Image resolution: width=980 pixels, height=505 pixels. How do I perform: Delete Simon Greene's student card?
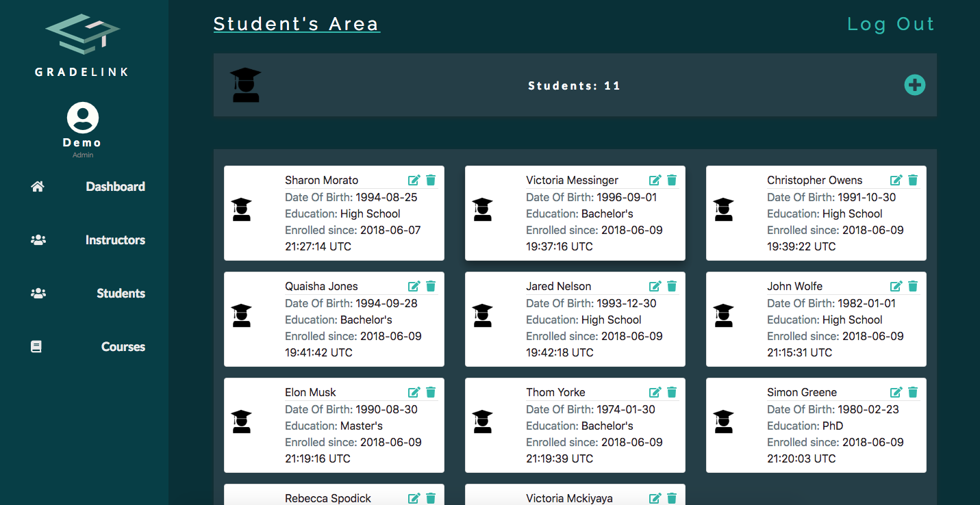pyautogui.click(x=913, y=392)
